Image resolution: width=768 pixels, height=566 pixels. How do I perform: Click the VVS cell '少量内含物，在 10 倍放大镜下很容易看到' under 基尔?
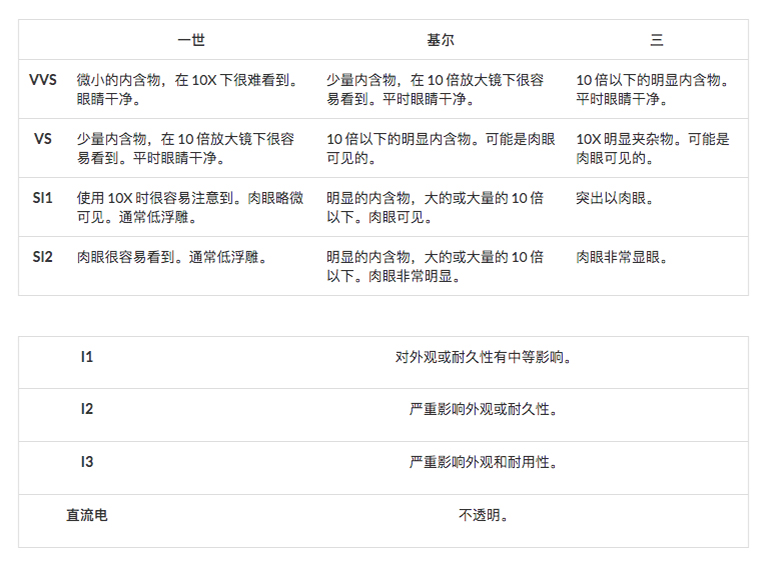click(435, 90)
